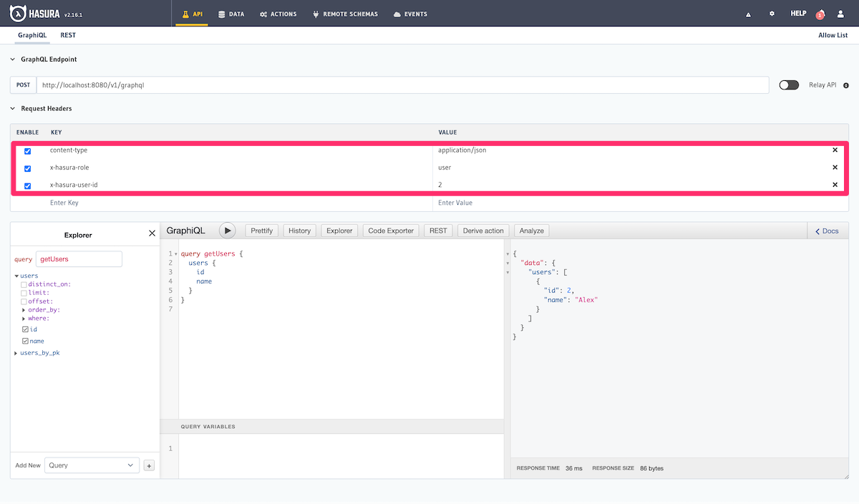Collapse the GraphQL Endpoint section

(12, 59)
